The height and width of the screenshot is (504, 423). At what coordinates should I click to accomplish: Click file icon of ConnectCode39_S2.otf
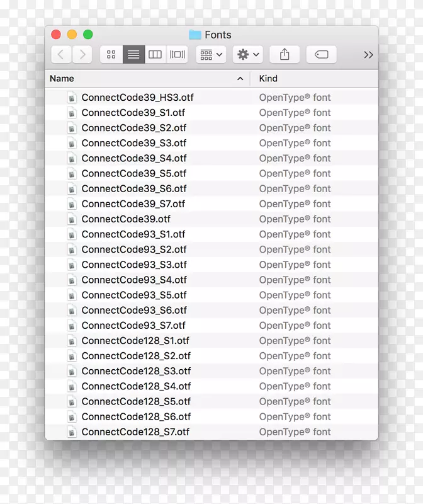pos(72,128)
